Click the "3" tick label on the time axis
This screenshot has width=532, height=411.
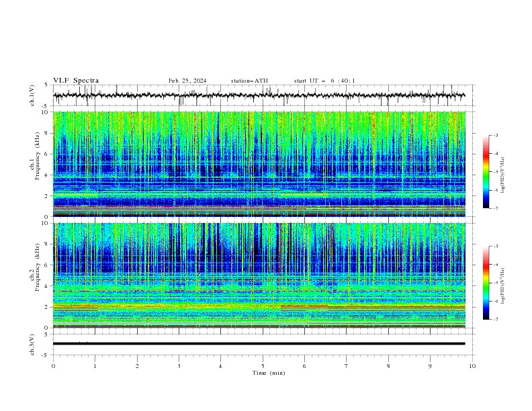point(179,366)
